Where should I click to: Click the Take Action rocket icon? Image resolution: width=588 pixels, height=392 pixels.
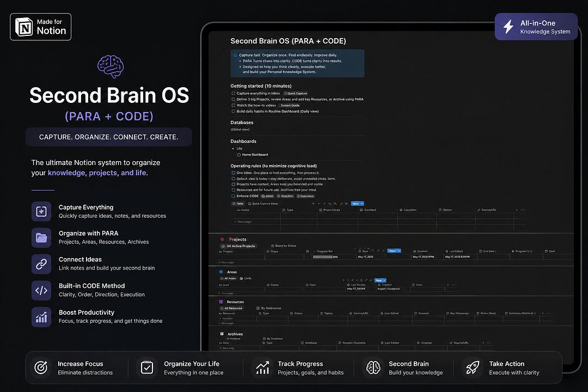[x=473, y=367]
